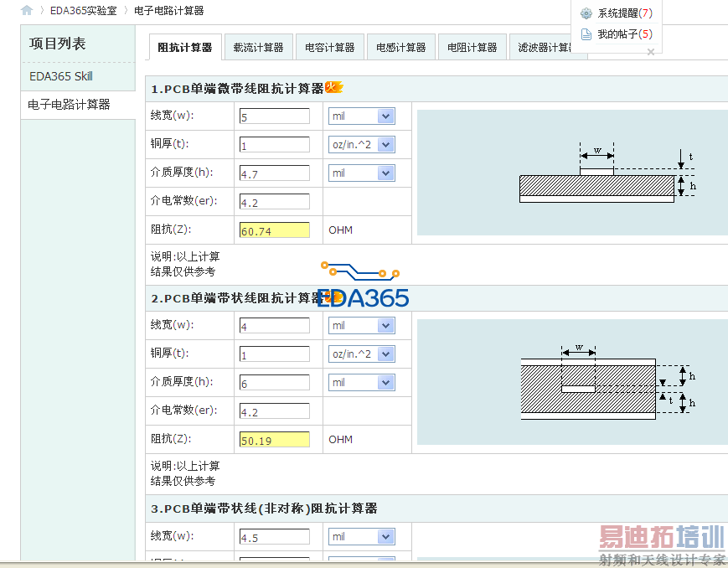This screenshot has width=728, height=568.
Task: Open stripline copper thickness oz/in.^2 dropdown
Action: click(362, 354)
